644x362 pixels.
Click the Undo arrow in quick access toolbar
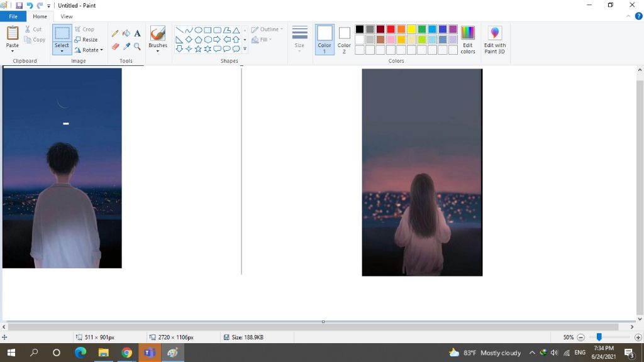coord(30,6)
